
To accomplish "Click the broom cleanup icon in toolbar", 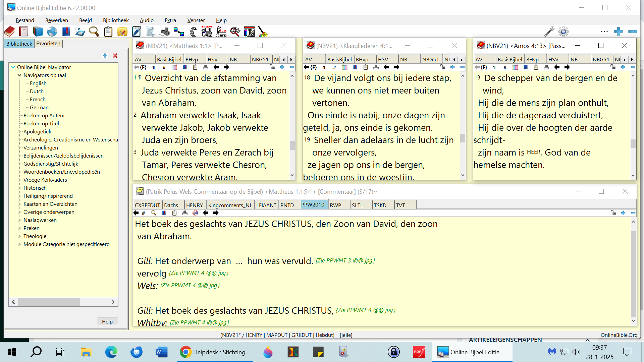I will pyautogui.click(x=263, y=32).
